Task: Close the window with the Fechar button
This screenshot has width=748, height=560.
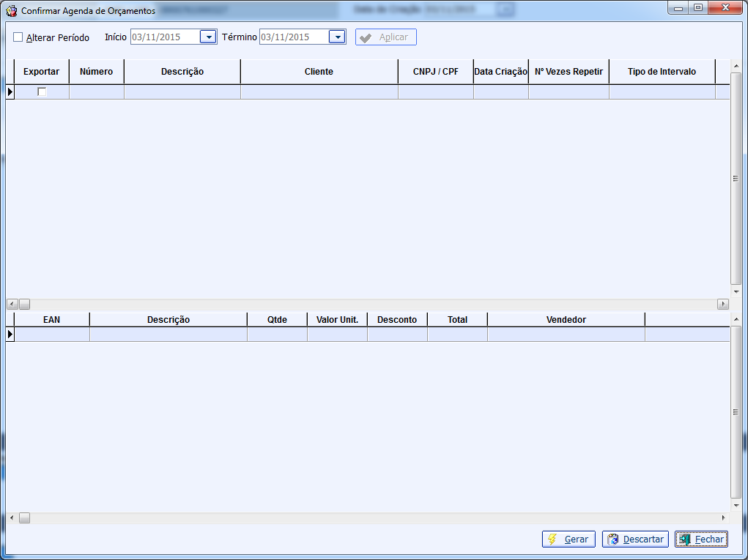Action: coord(701,539)
